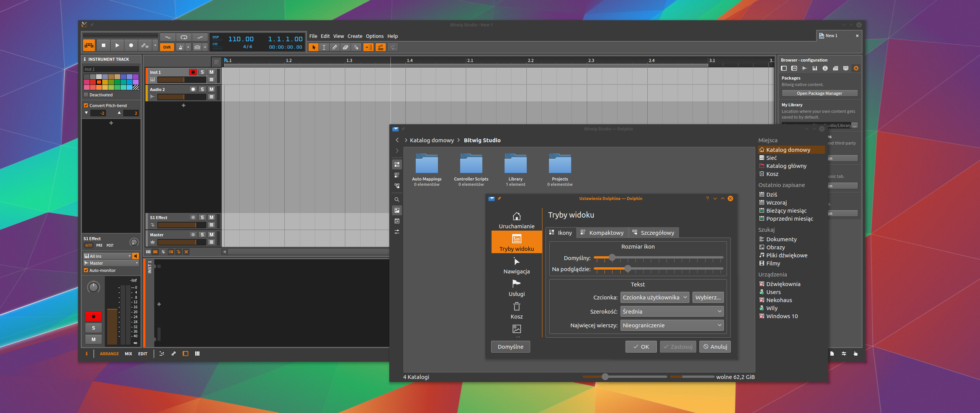
Task: Click the Wybierz... font button
Action: tap(708, 298)
